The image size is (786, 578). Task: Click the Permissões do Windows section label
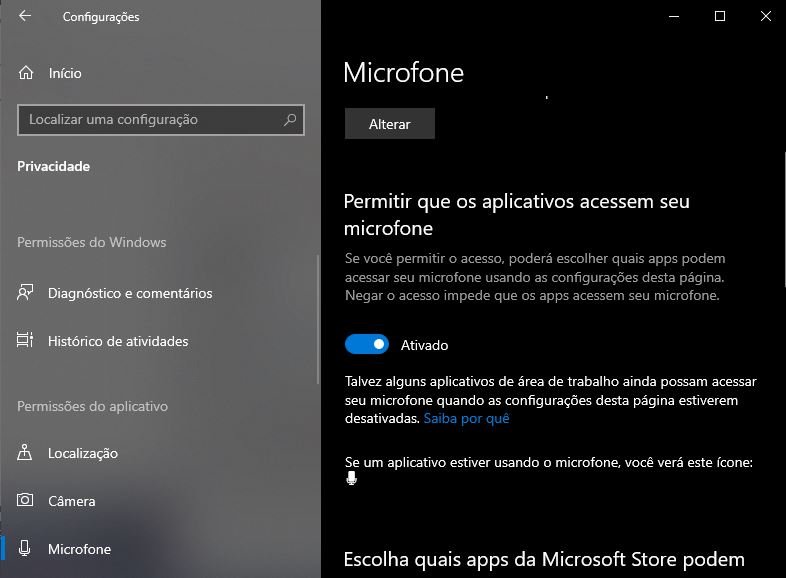pyautogui.click(x=92, y=242)
